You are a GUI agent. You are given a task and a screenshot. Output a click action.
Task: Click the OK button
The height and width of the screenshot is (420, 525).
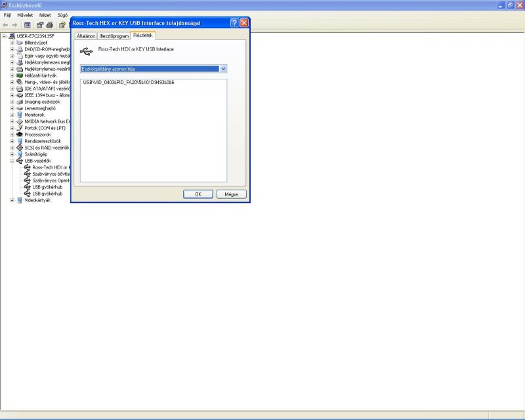coord(198,194)
